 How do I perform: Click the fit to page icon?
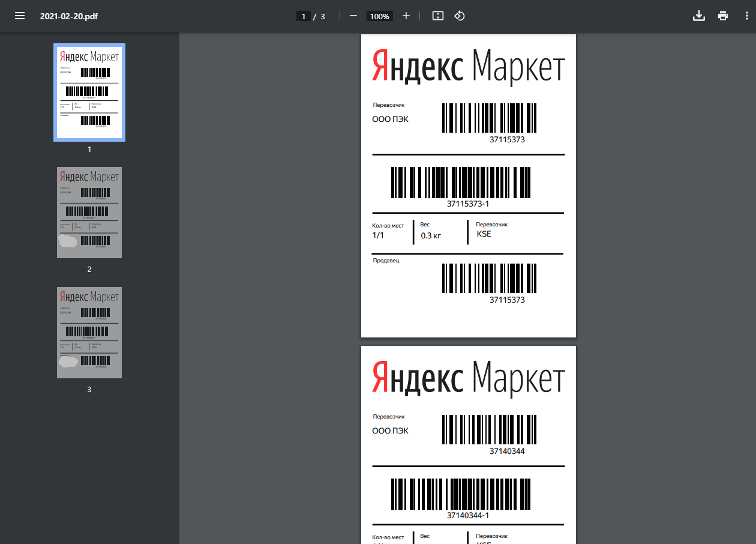click(x=438, y=16)
